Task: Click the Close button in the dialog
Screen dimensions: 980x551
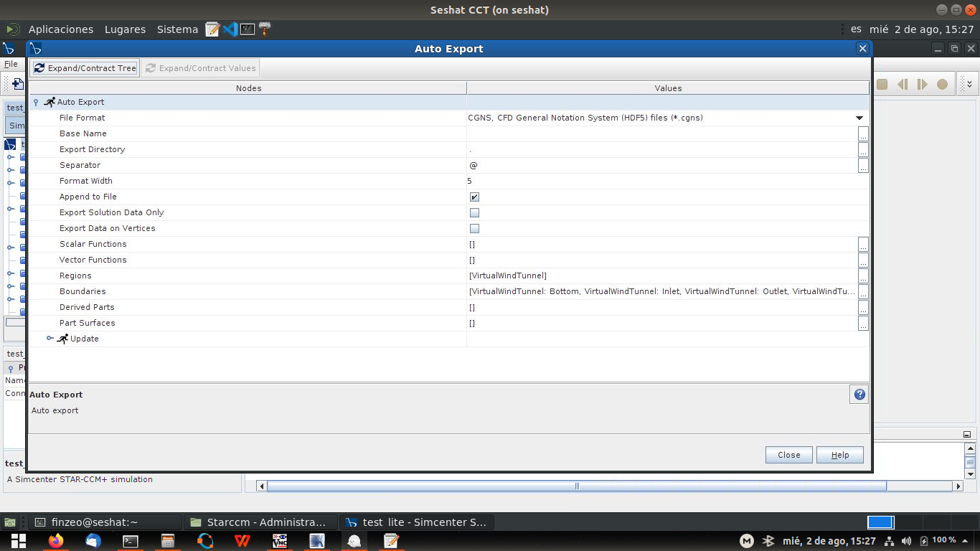Action: (788, 455)
